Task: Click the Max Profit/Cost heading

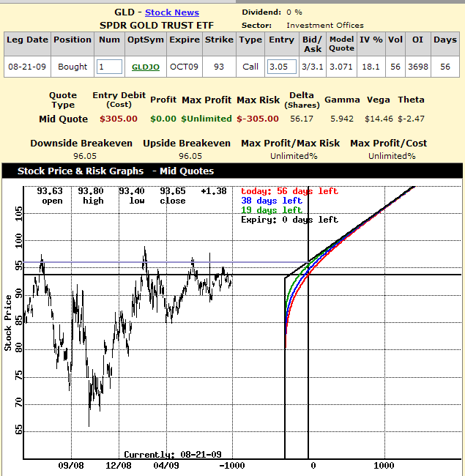Action: pyautogui.click(x=389, y=144)
